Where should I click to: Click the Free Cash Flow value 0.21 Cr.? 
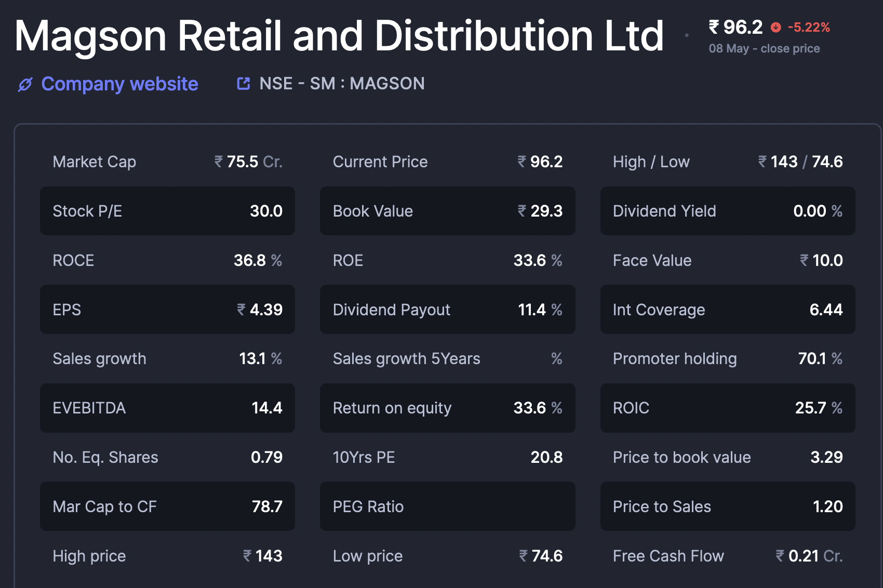[x=809, y=556]
